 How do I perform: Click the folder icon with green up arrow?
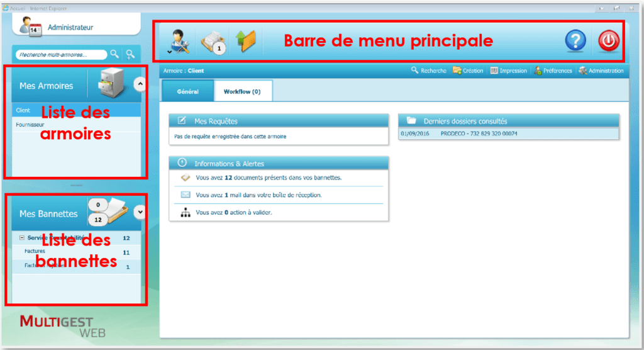click(246, 41)
